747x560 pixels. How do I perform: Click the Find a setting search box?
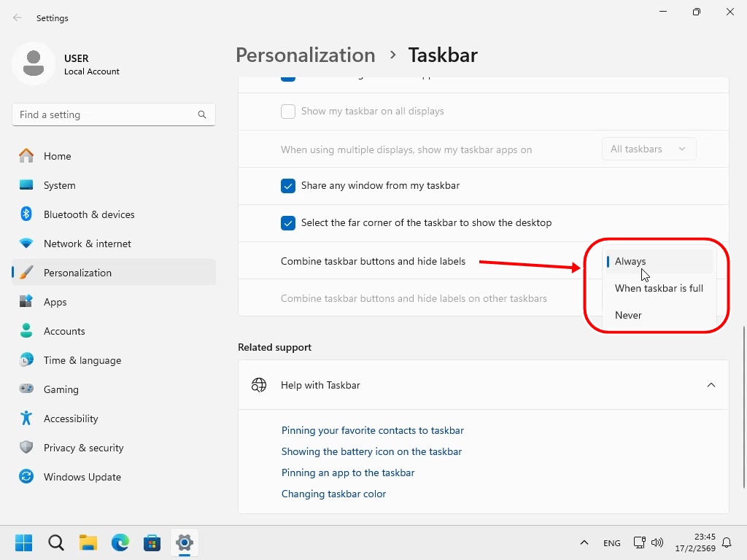point(106,114)
